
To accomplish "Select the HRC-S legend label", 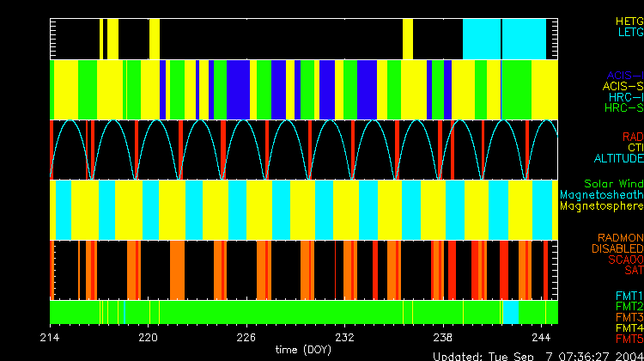I will 623,109.
